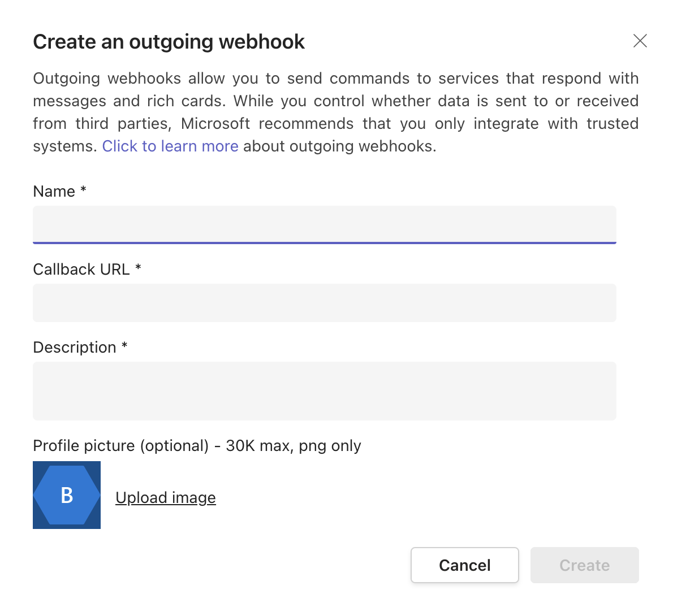Image resolution: width=673 pixels, height=616 pixels.
Task: Focus the Name text field
Action: tap(325, 225)
